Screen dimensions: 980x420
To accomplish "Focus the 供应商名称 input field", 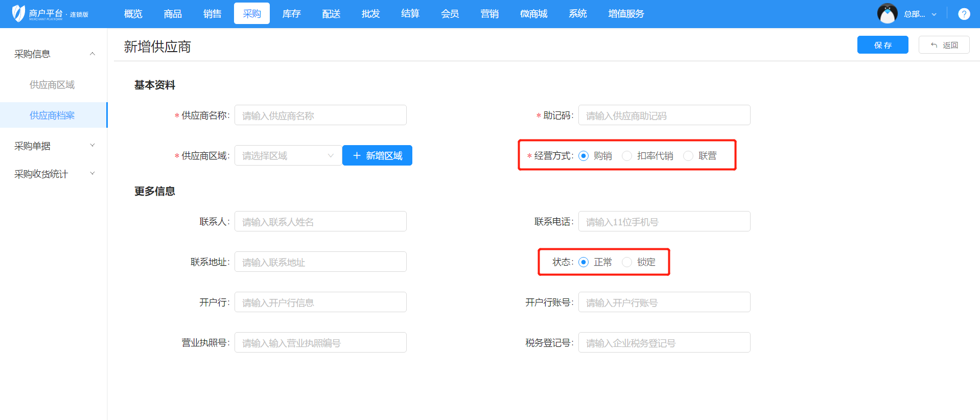I will point(320,115).
